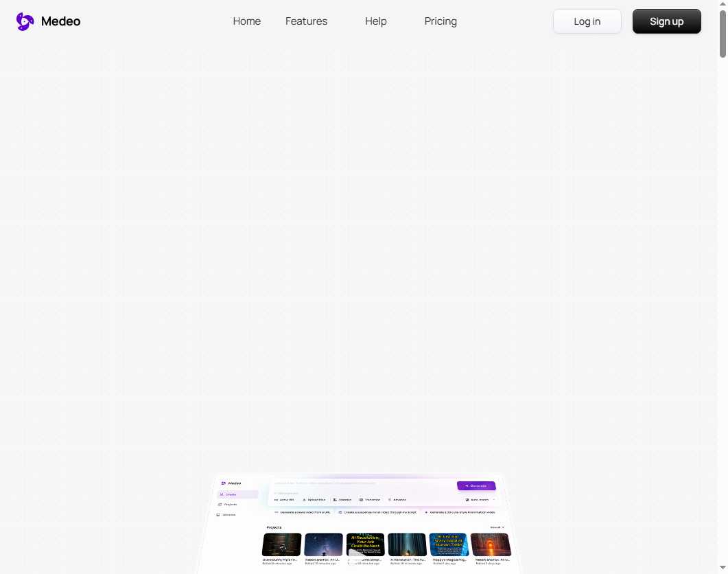Navigate to the Pricing page
728x574 pixels.
click(x=441, y=21)
